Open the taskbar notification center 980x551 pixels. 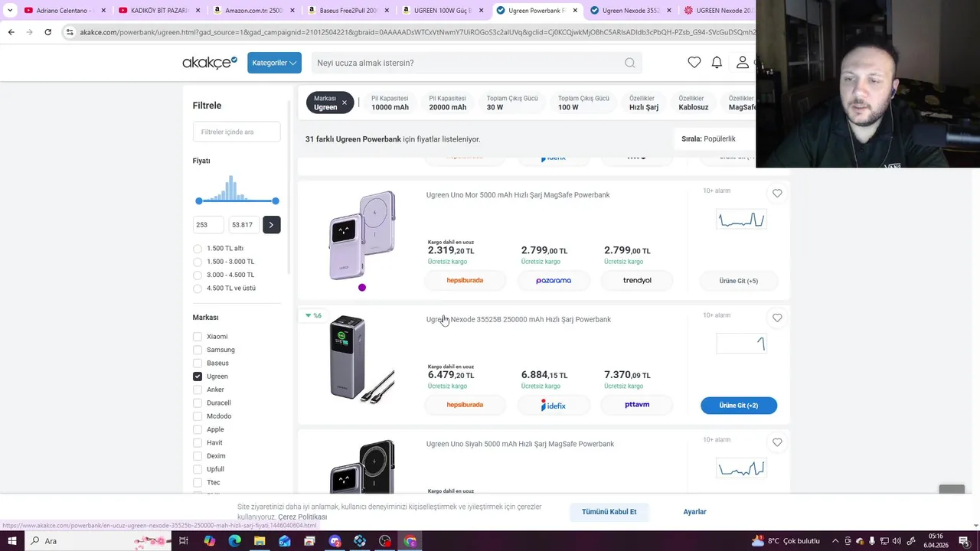pos(964,541)
